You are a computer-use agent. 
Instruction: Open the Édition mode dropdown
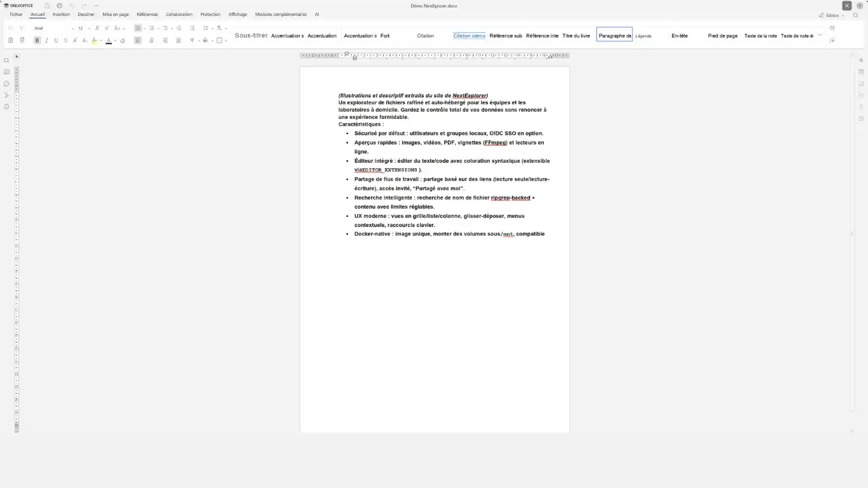coord(832,15)
